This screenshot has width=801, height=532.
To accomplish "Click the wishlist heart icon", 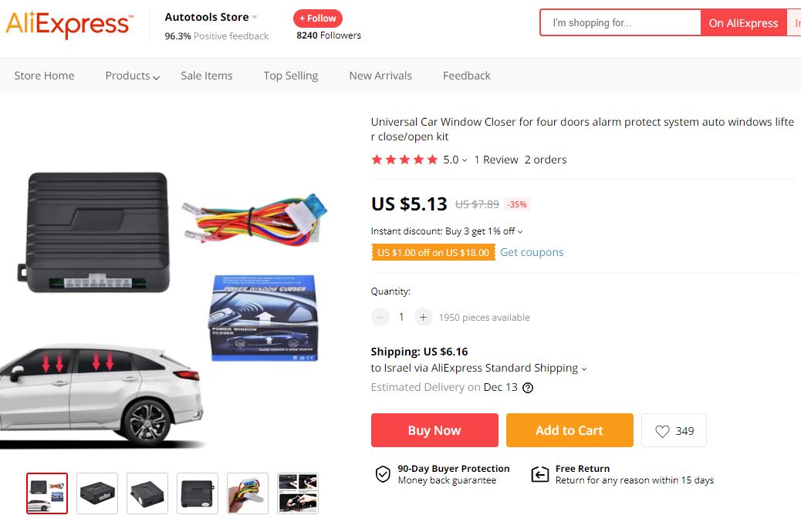I will pyautogui.click(x=662, y=431).
